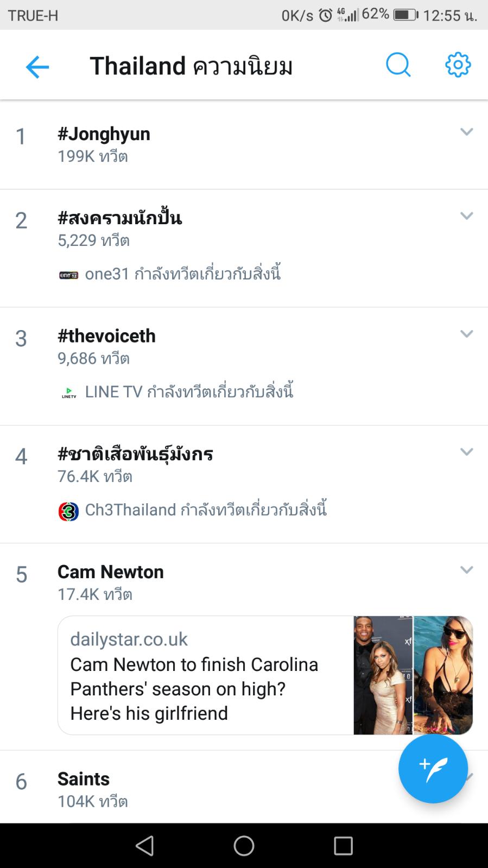Open the dailystar.co.uk Cam Newton article card
The width and height of the screenshot is (488, 868).
pos(265,675)
